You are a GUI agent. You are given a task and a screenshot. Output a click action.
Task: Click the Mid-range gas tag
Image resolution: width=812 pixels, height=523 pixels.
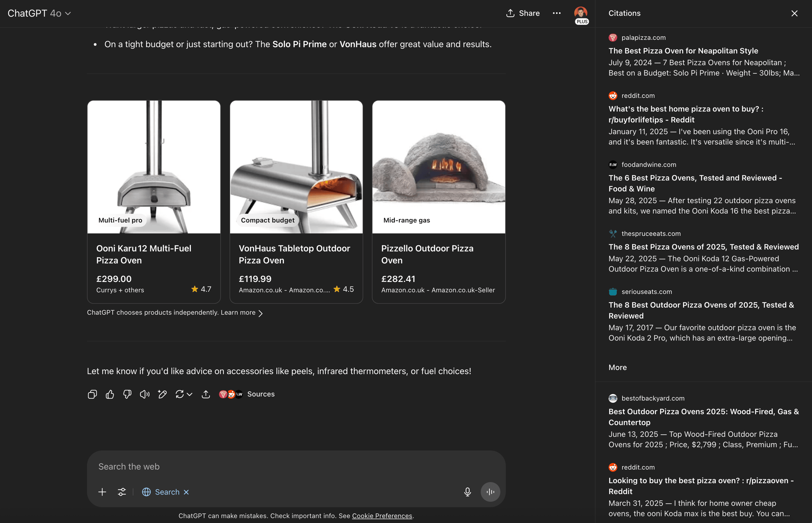click(407, 220)
